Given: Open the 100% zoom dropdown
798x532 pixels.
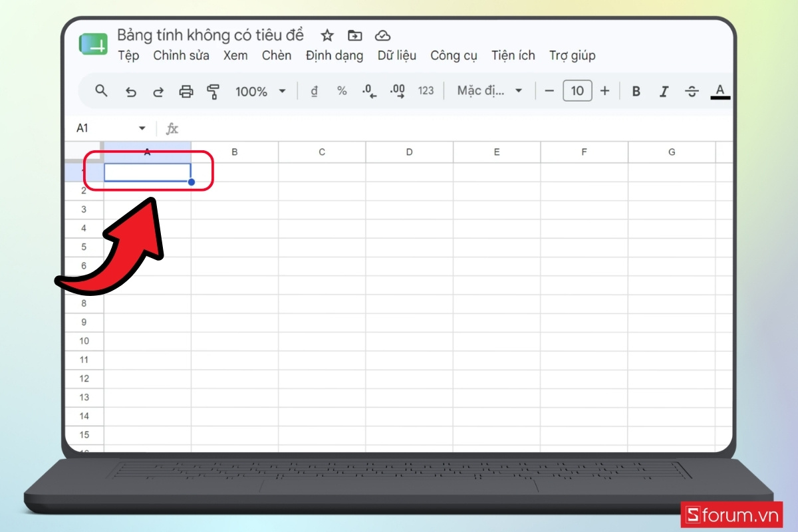Looking at the screenshot, I should (x=261, y=91).
